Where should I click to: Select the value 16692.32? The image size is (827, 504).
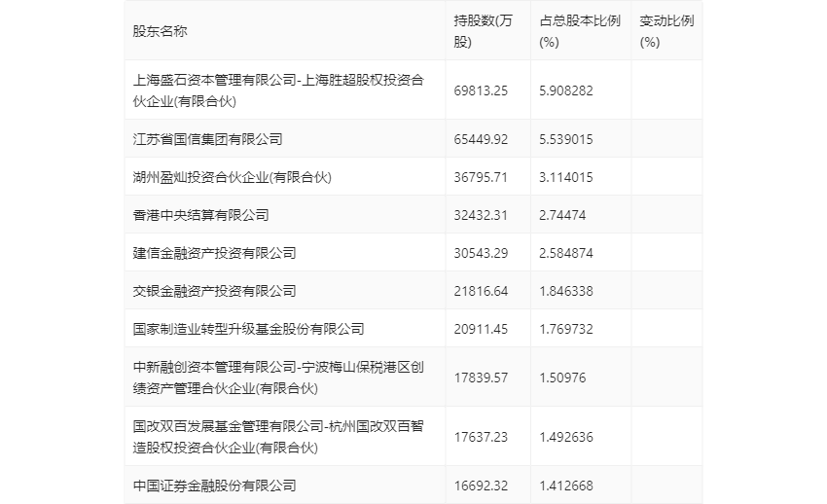coord(481,486)
